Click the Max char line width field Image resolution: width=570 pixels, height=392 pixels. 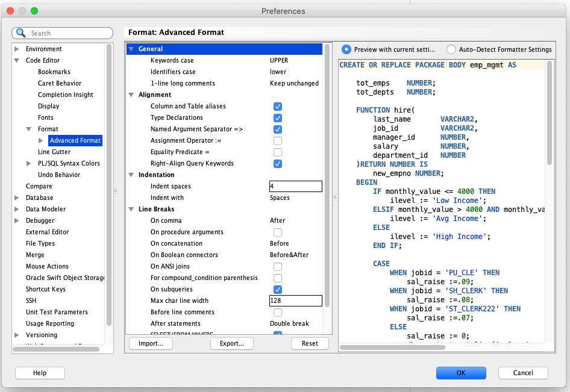click(x=295, y=300)
